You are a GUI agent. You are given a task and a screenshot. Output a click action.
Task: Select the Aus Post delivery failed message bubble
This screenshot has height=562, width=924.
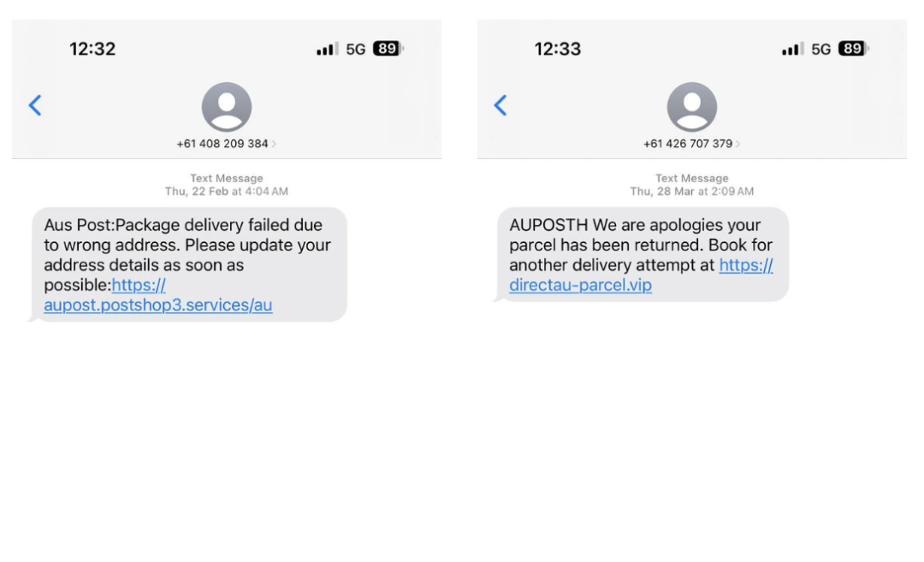click(188, 264)
